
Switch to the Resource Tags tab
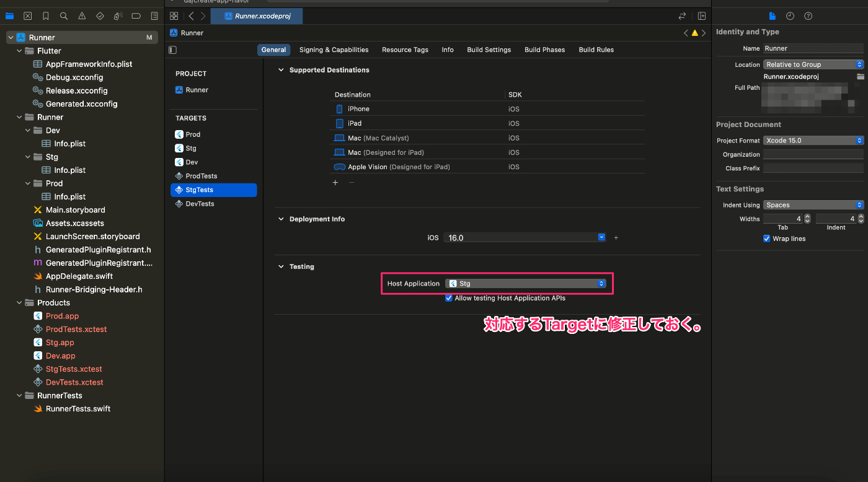coord(405,50)
